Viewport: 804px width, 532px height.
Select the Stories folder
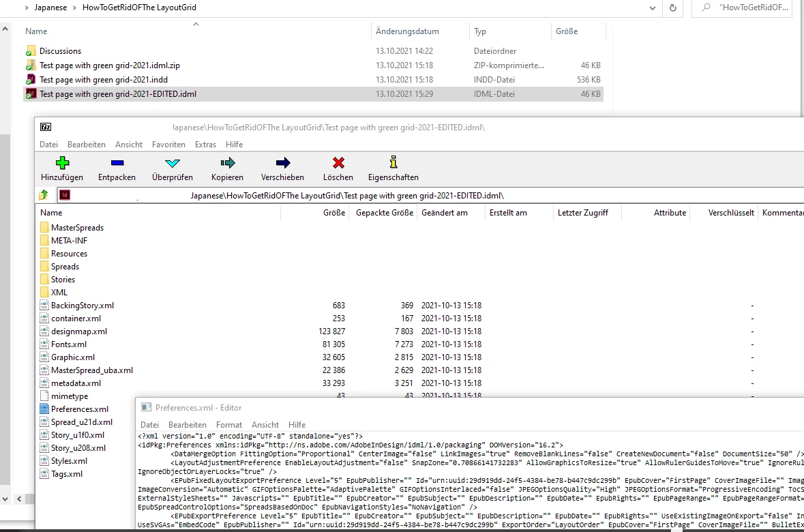click(63, 279)
